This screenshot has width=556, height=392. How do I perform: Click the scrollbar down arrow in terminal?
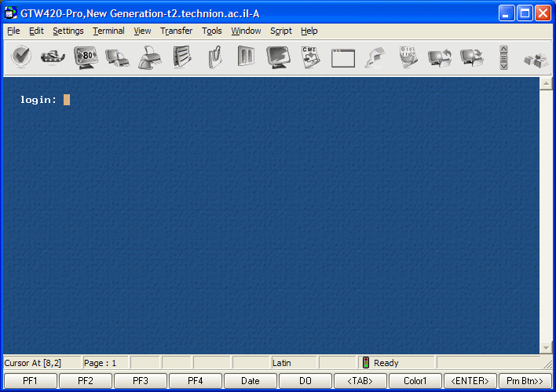click(x=545, y=347)
